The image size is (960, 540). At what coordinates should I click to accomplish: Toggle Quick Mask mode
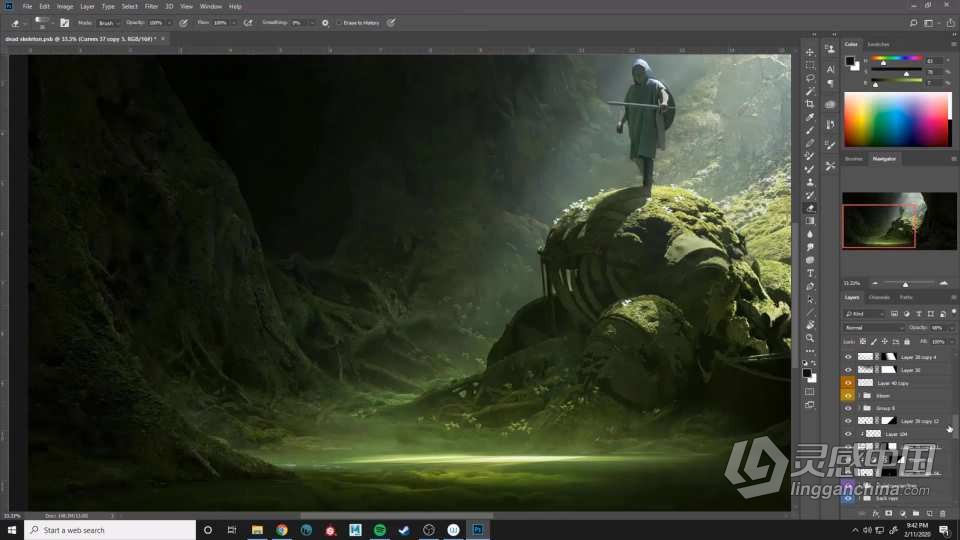coord(810,391)
